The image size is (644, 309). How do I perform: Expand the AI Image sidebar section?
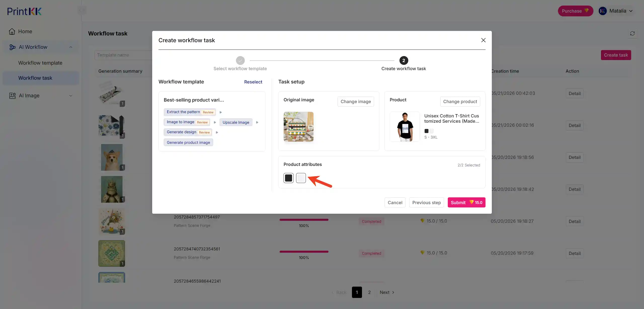click(71, 96)
